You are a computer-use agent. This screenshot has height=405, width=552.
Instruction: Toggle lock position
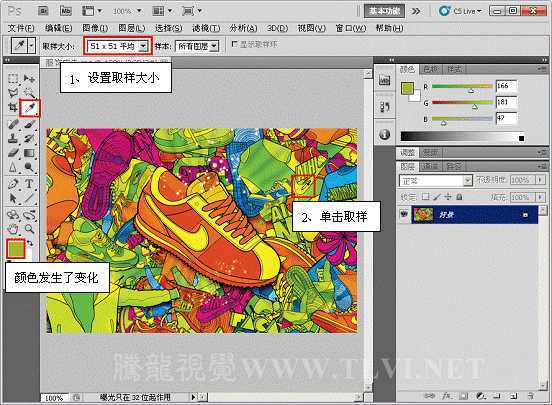[x=448, y=197]
